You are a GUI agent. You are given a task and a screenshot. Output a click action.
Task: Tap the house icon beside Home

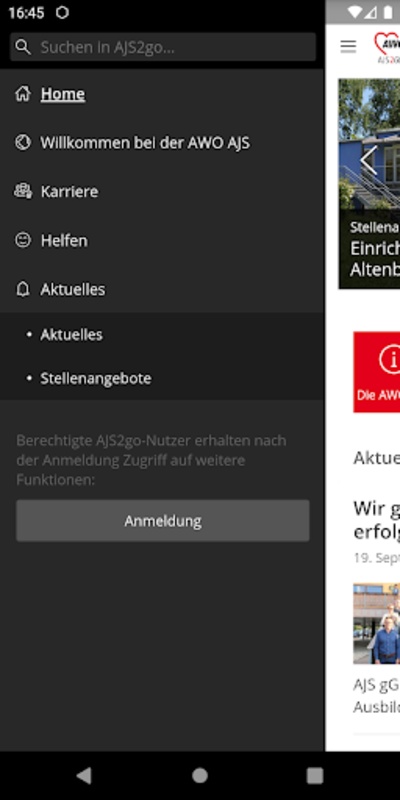pyautogui.click(x=22, y=94)
